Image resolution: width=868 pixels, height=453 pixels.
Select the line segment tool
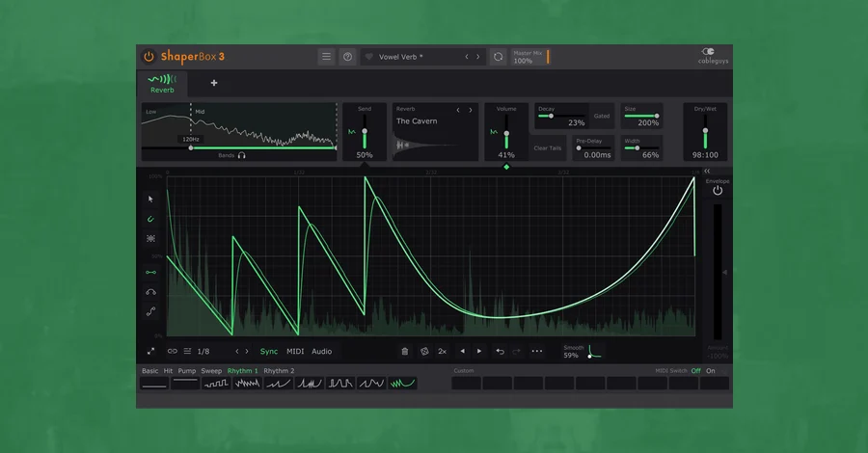150,272
